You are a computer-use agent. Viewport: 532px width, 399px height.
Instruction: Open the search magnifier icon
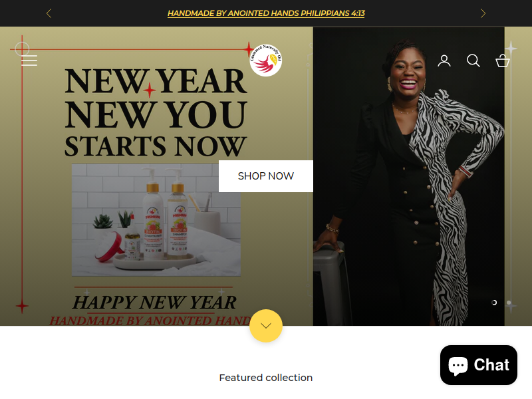coord(473,61)
